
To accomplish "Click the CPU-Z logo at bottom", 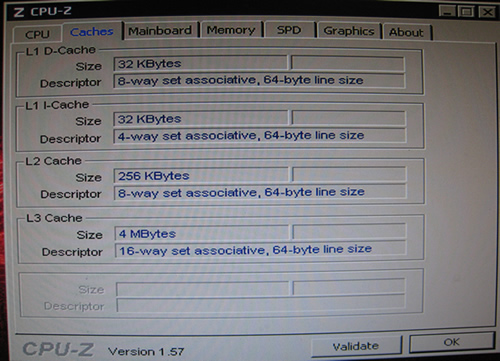I will 59,349.
